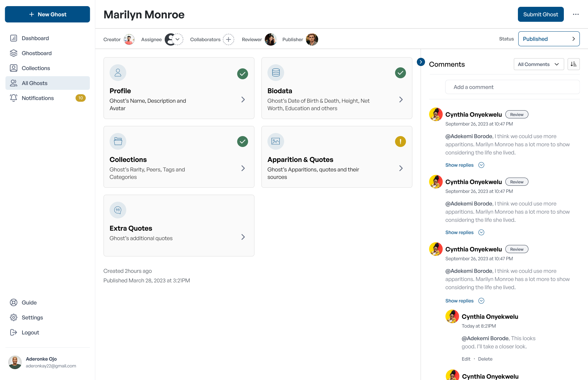Expand the Assignee dropdown chevron
The width and height of the screenshot is (588, 380).
pos(178,39)
